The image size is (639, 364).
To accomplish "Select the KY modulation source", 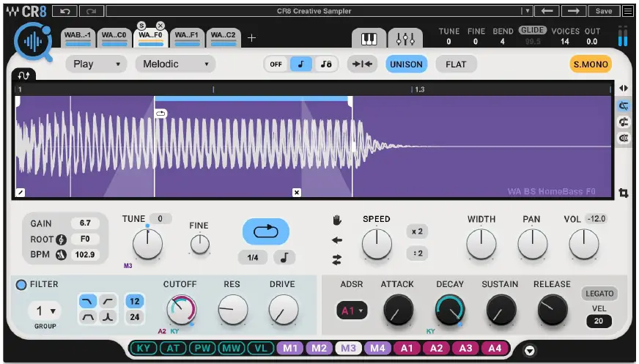I will tap(144, 348).
